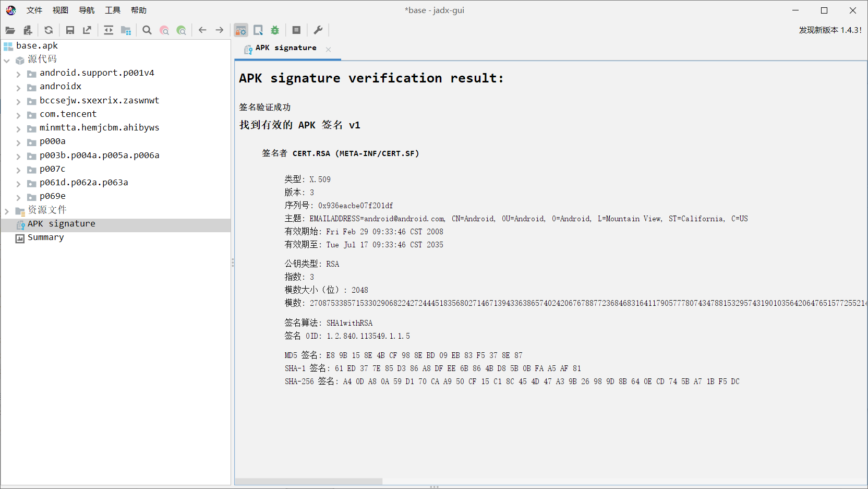Open text search with magnifier icon
Image resolution: width=868 pixels, height=489 pixels.
[x=147, y=30]
